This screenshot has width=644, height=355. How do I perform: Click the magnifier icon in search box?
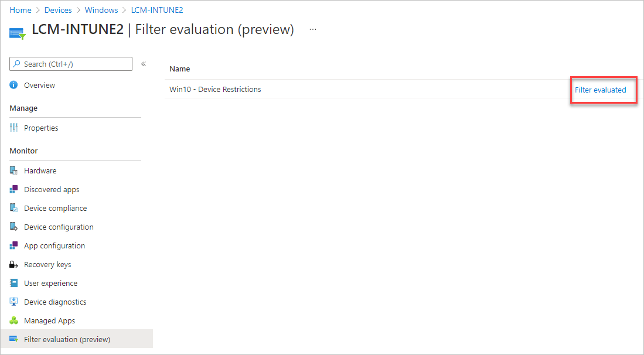click(x=17, y=64)
